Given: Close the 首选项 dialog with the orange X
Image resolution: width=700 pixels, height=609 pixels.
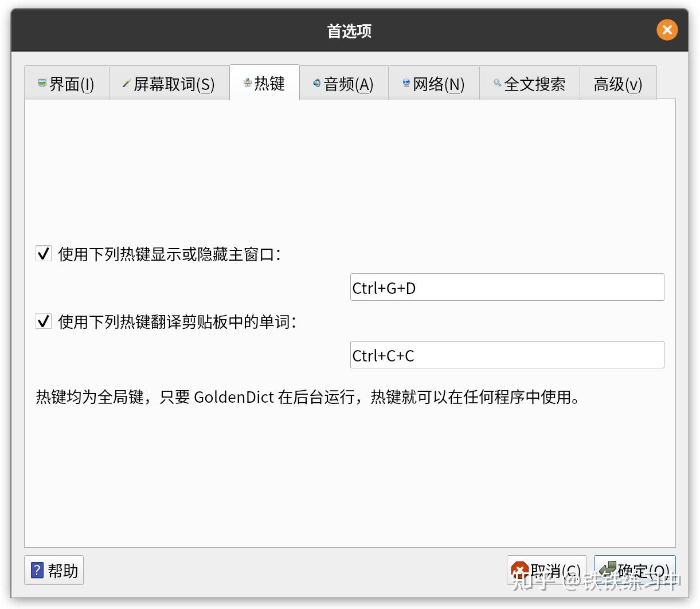Looking at the screenshot, I should pyautogui.click(x=667, y=30).
